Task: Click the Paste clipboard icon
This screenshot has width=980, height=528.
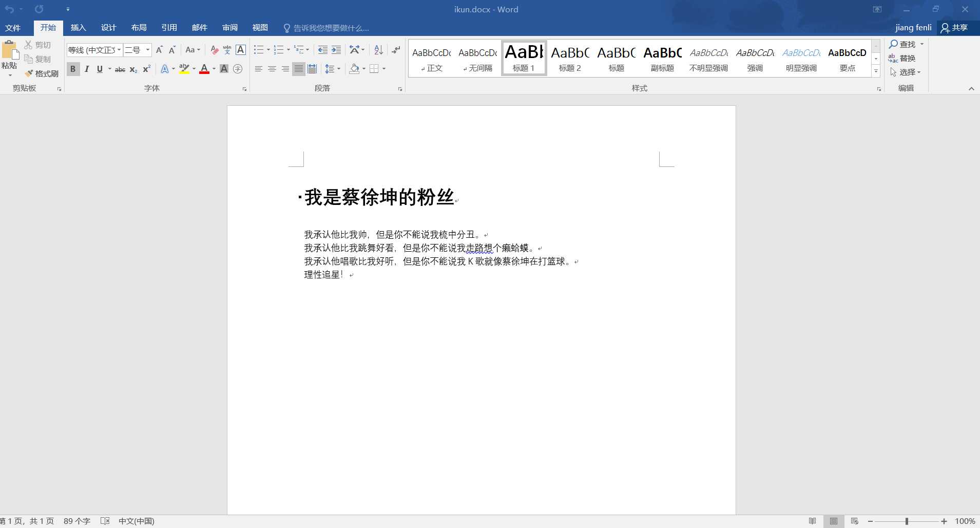Action: click(x=10, y=51)
